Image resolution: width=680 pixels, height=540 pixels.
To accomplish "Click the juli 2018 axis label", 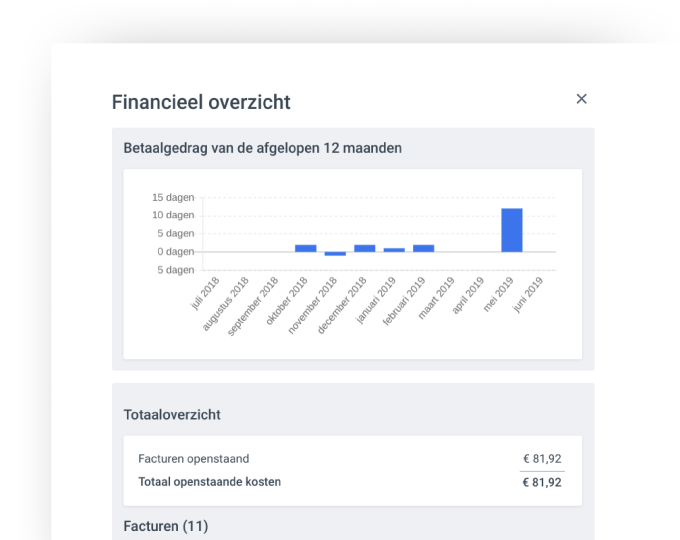I will (205, 293).
